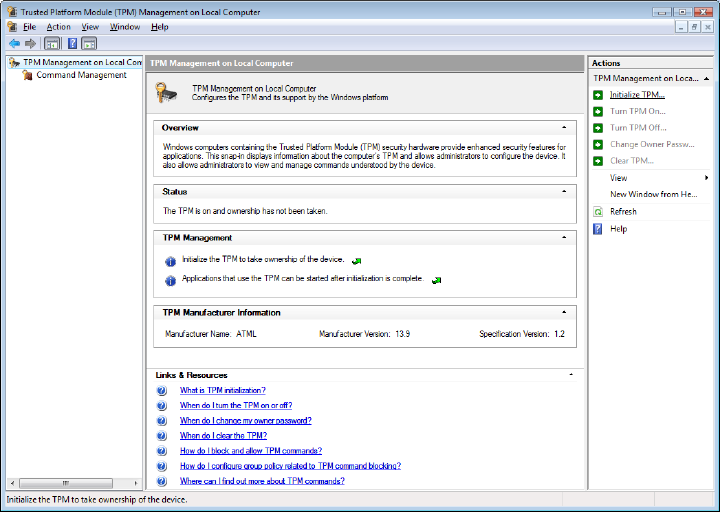Click the Manufacturer Version 13.9 text
Image resolution: width=720 pixels, height=512 pixels.
pos(365,334)
